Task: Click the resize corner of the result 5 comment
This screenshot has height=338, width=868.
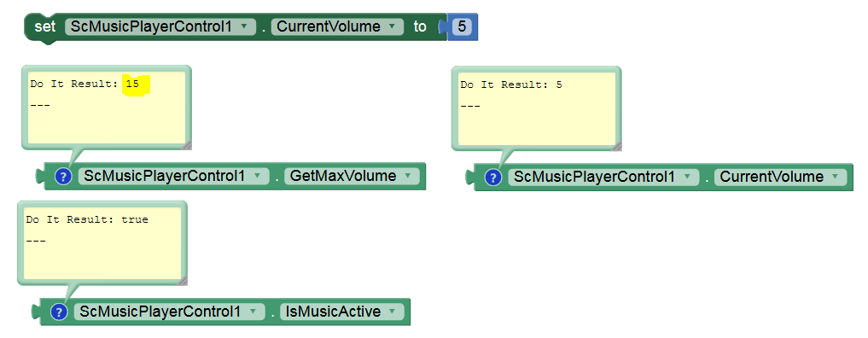Action: coord(617,145)
